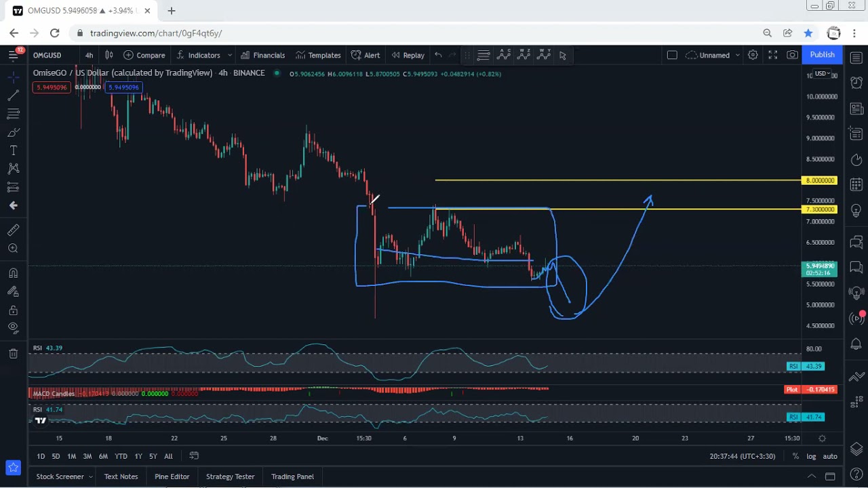Open the Indicators dialog
Viewport: 868px width, 488px height.
pyautogui.click(x=198, y=55)
